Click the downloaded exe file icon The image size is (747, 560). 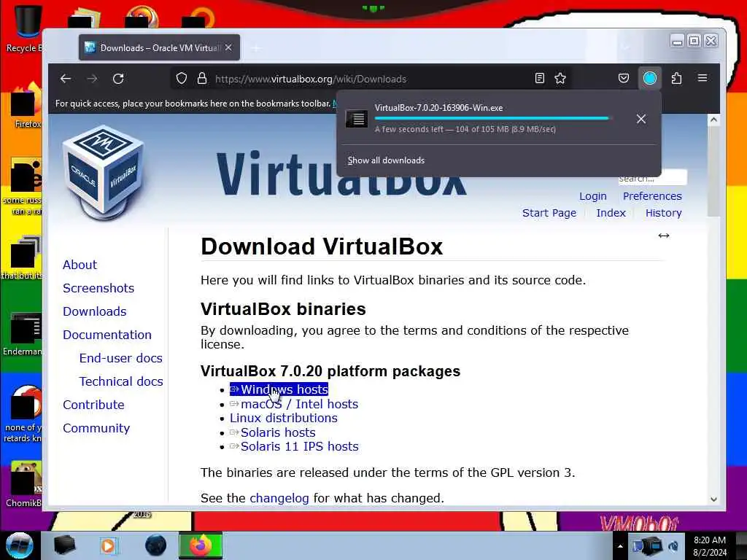pos(357,119)
